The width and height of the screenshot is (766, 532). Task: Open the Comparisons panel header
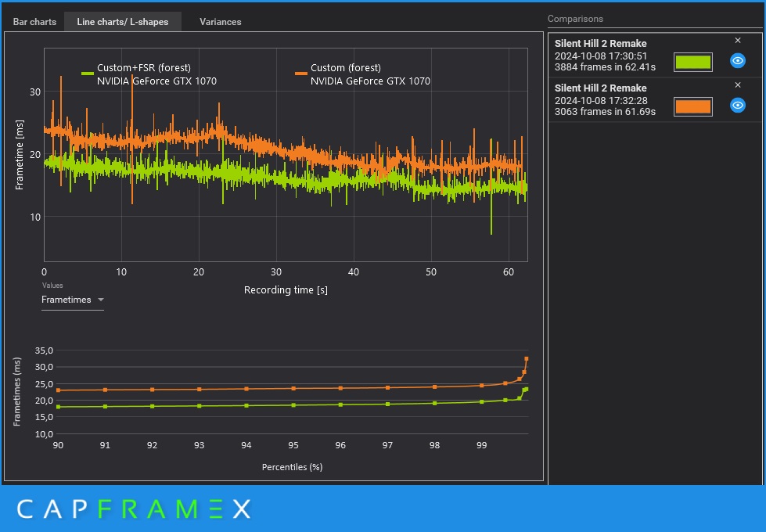(575, 19)
